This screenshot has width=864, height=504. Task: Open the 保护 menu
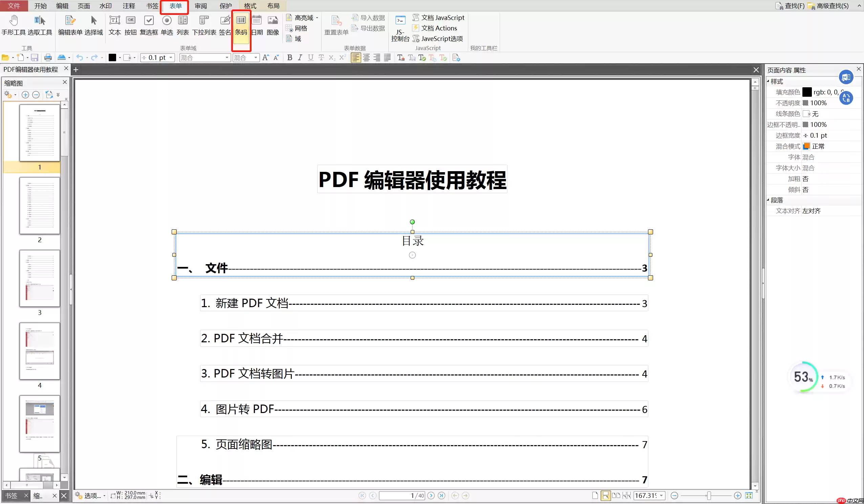coord(225,6)
